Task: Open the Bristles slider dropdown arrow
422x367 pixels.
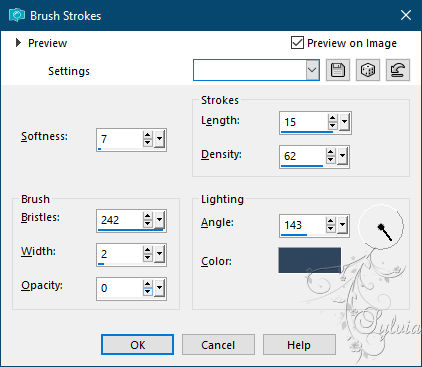Action: tap(159, 220)
